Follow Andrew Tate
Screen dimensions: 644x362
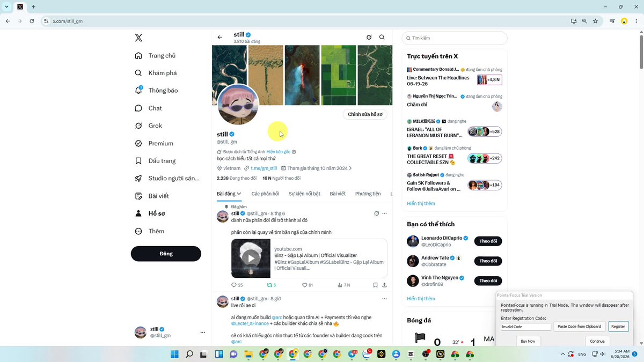tap(488, 261)
